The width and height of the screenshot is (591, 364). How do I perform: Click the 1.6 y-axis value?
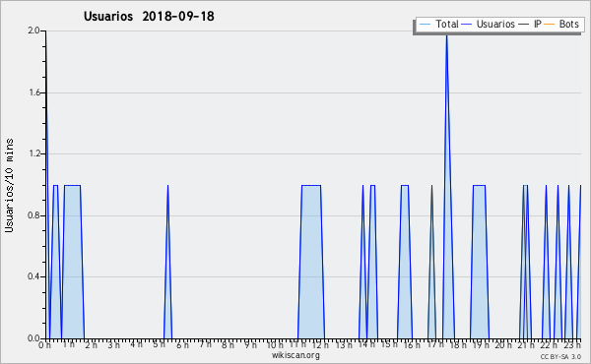[x=34, y=92]
